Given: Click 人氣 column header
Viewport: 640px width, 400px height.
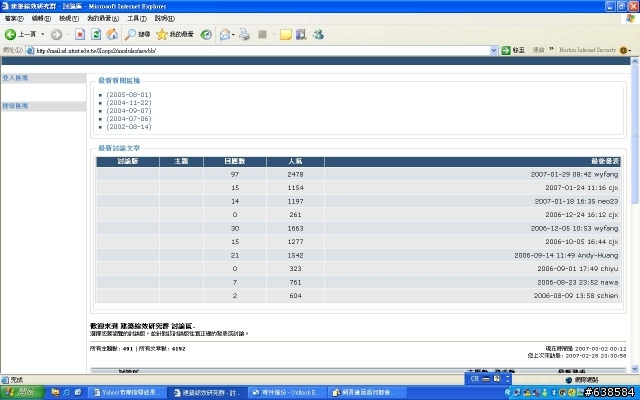Looking at the screenshot, I should (x=295, y=162).
